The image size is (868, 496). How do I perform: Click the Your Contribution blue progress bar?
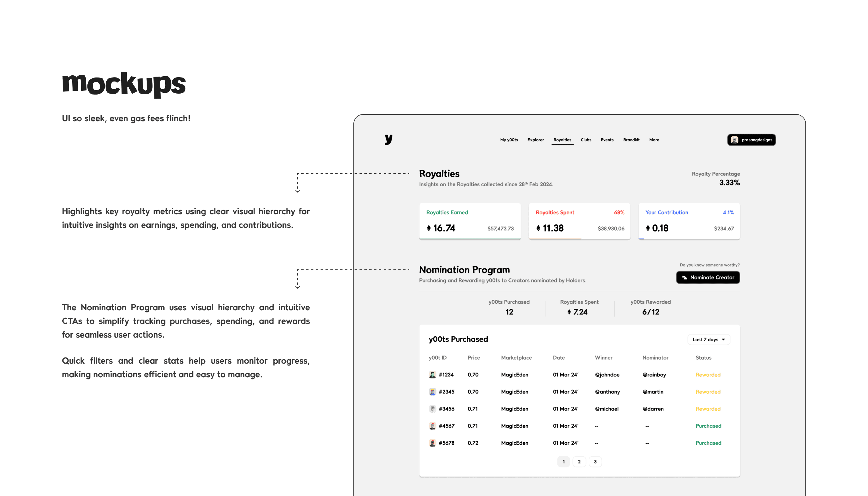641,239
